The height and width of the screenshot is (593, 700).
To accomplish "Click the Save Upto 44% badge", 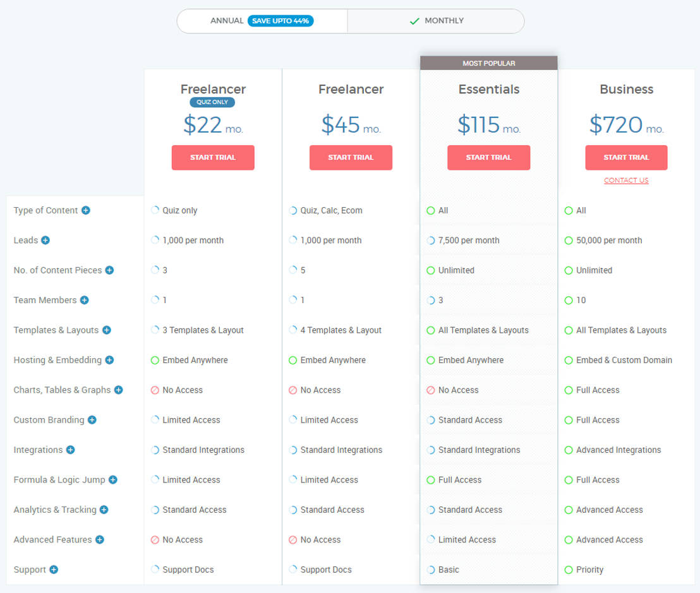I will tap(281, 21).
